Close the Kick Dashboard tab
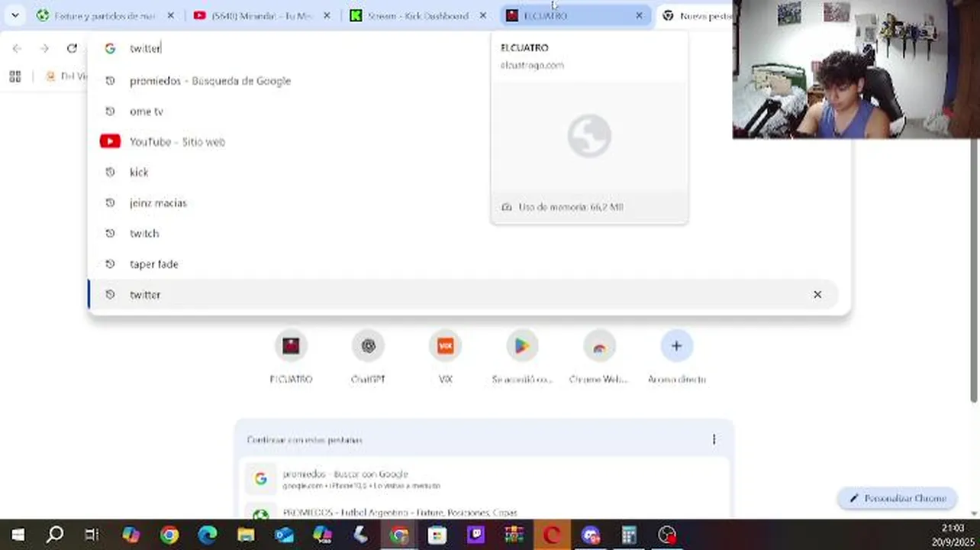This screenshot has height=550, width=980. point(482,15)
